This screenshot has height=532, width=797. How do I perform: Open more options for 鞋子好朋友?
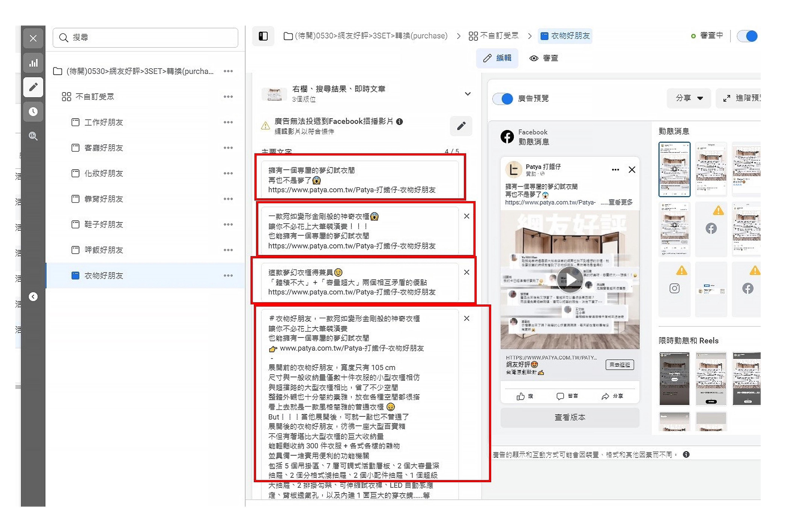click(x=228, y=224)
